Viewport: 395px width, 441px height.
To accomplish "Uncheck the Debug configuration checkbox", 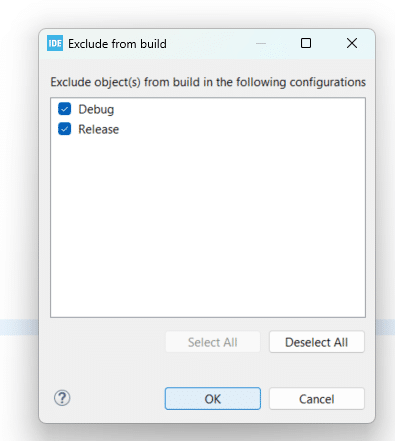I will 64,109.
